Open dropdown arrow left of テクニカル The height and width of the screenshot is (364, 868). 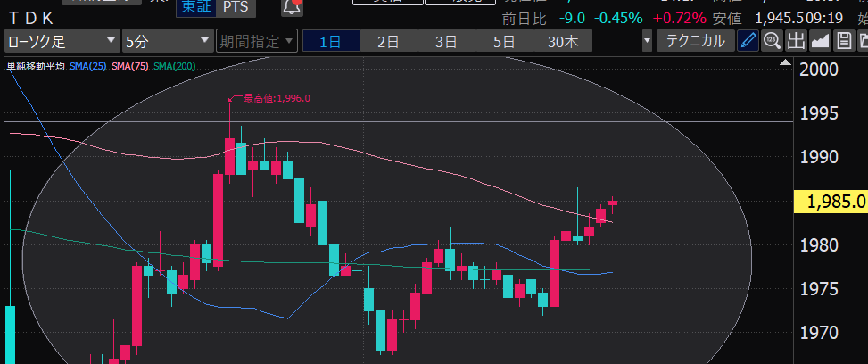click(647, 41)
